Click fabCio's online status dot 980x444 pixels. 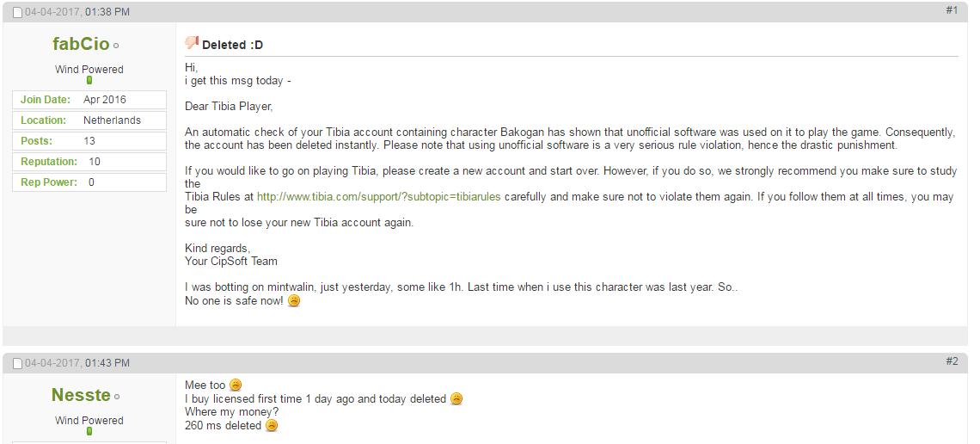pos(116,46)
